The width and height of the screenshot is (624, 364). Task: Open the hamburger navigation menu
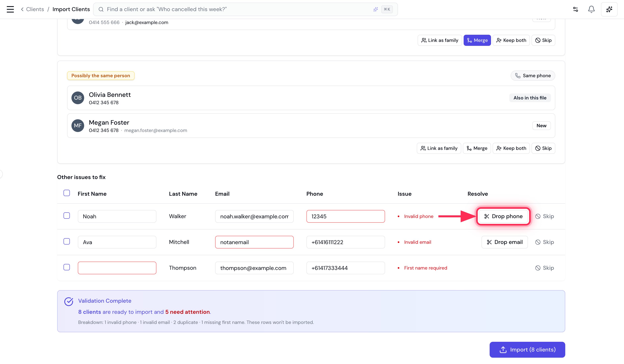pos(10,9)
